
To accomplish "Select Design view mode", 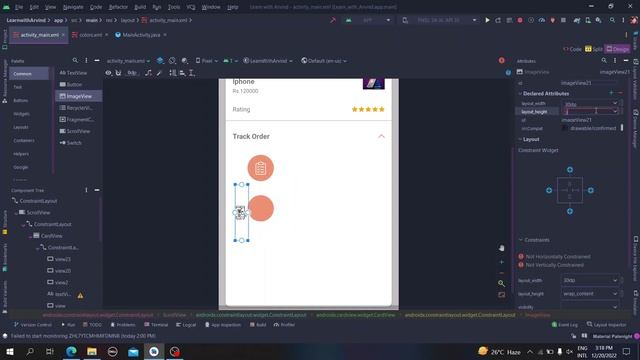I will pos(617,49).
